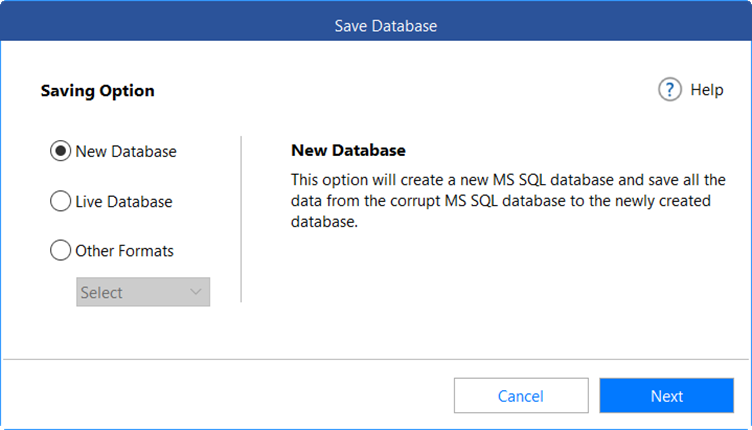Click the Other Formats option label
Image resolution: width=752 pixels, height=430 pixels.
point(125,251)
